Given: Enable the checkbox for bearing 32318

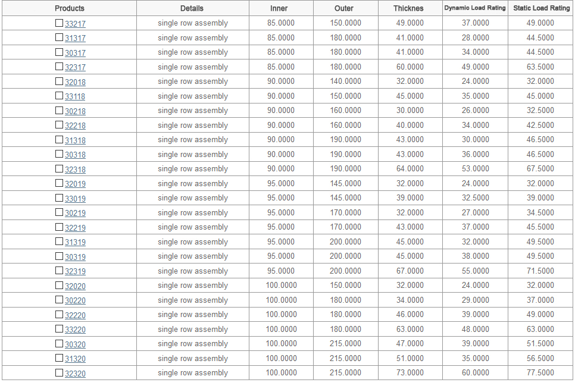Looking at the screenshot, I should [59, 169].
